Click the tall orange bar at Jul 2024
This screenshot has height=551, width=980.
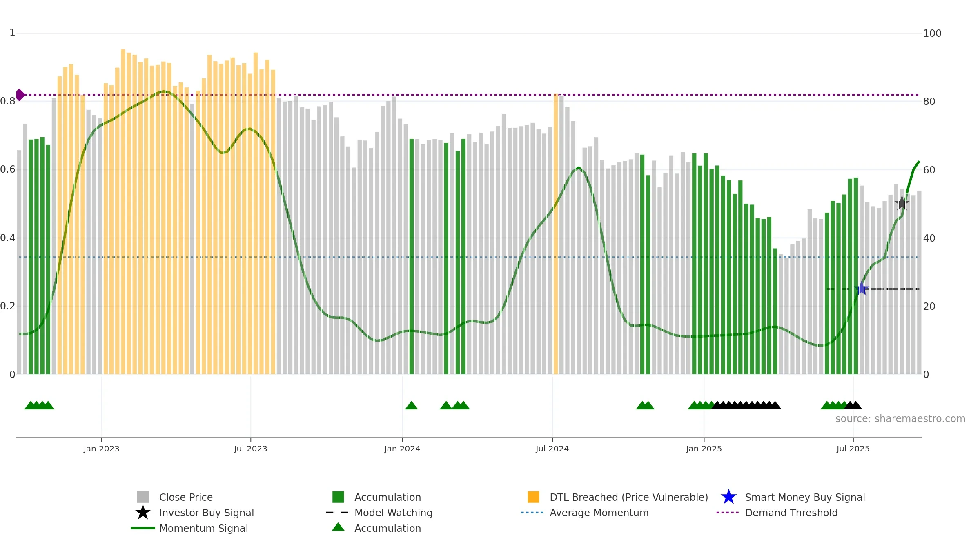click(556, 234)
